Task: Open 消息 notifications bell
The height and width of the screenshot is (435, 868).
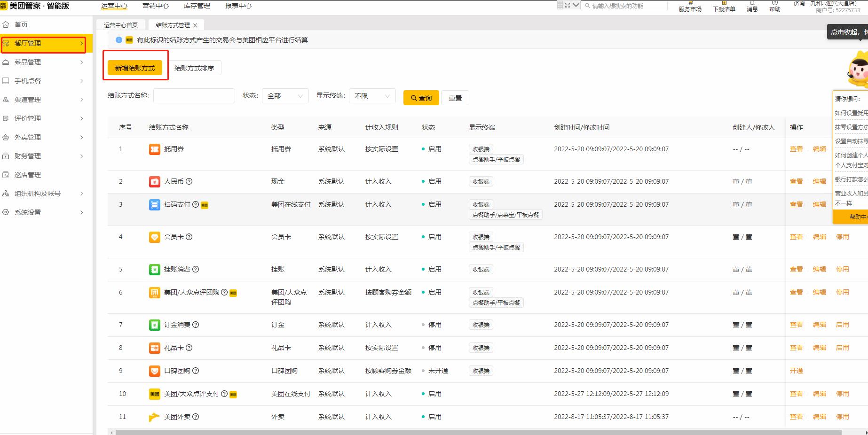Action: tap(752, 6)
